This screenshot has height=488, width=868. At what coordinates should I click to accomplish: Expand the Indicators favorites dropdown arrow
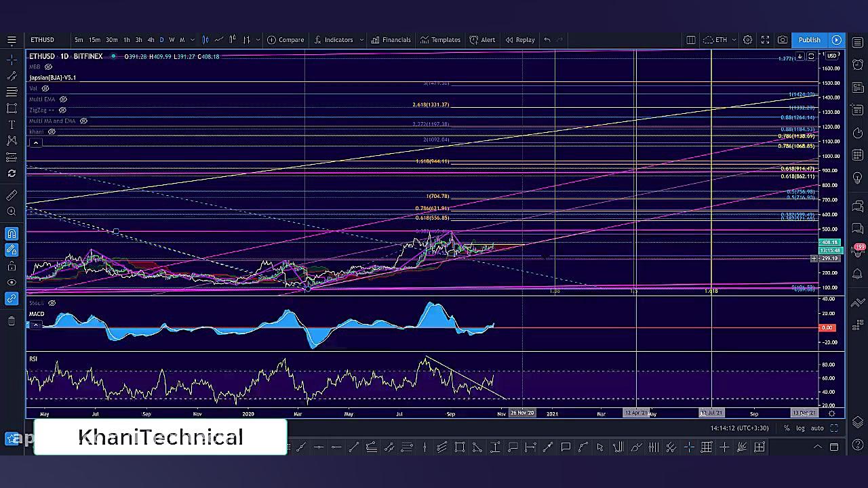(361, 40)
